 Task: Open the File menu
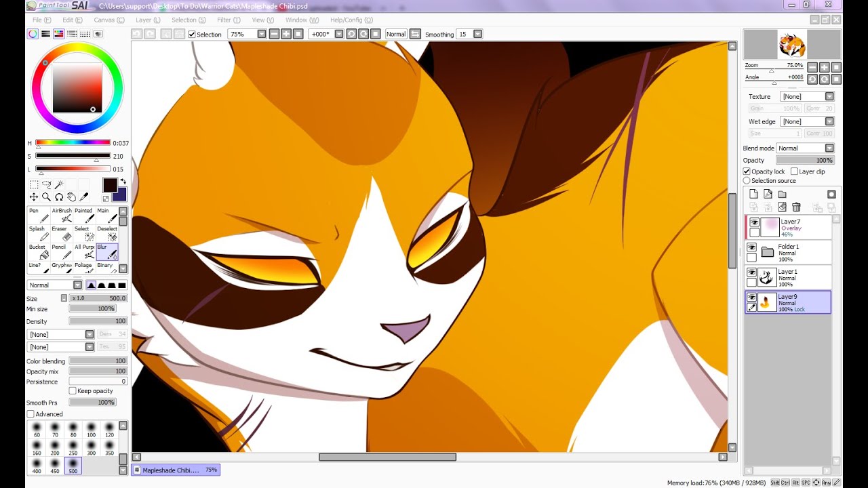coord(41,20)
